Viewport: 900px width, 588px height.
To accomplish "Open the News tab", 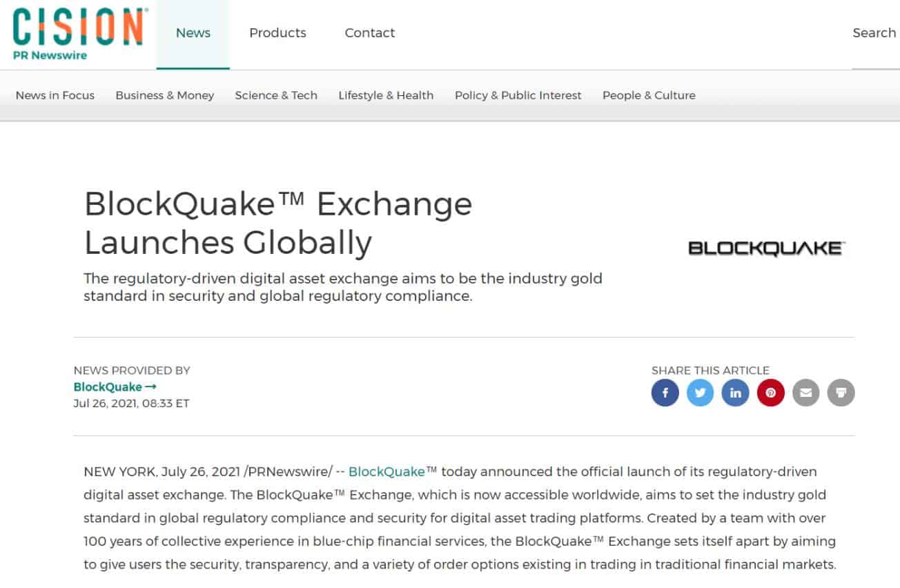I will (193, 33).
